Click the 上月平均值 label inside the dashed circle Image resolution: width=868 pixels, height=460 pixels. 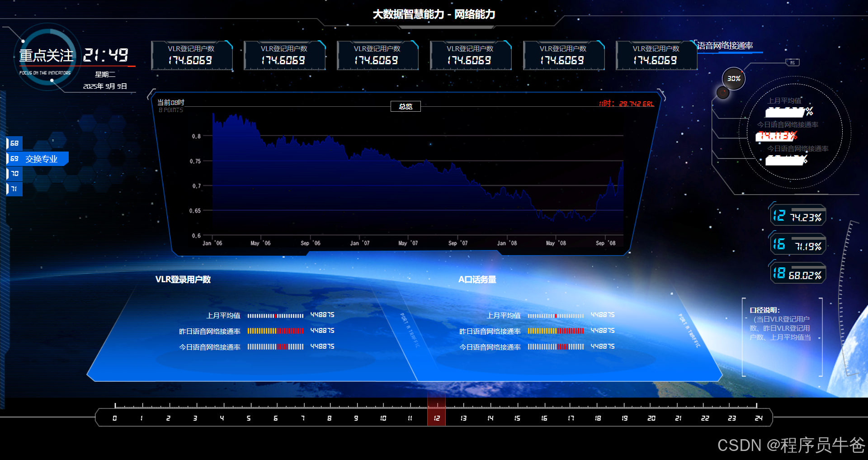(x=784, y=101)
